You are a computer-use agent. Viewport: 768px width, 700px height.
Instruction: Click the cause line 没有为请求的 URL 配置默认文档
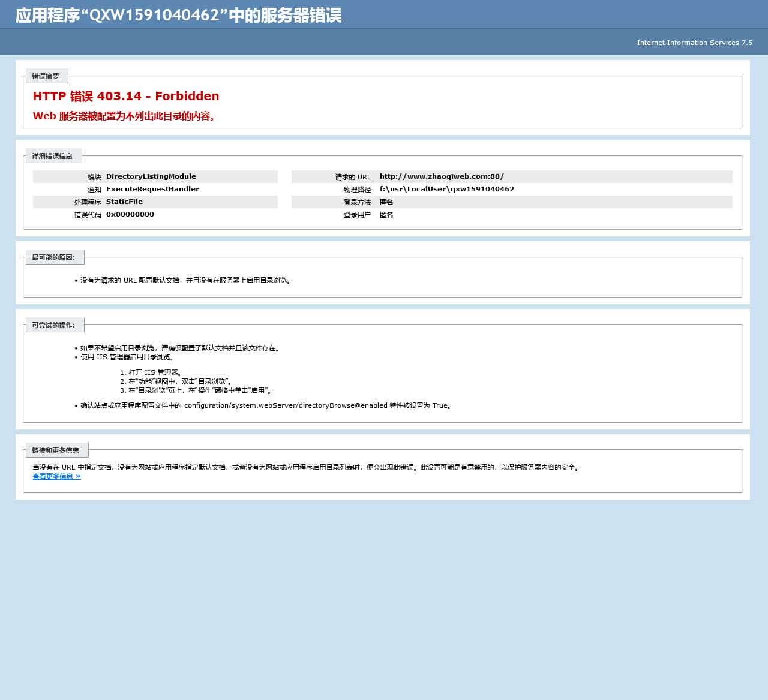tap(186, 280)
